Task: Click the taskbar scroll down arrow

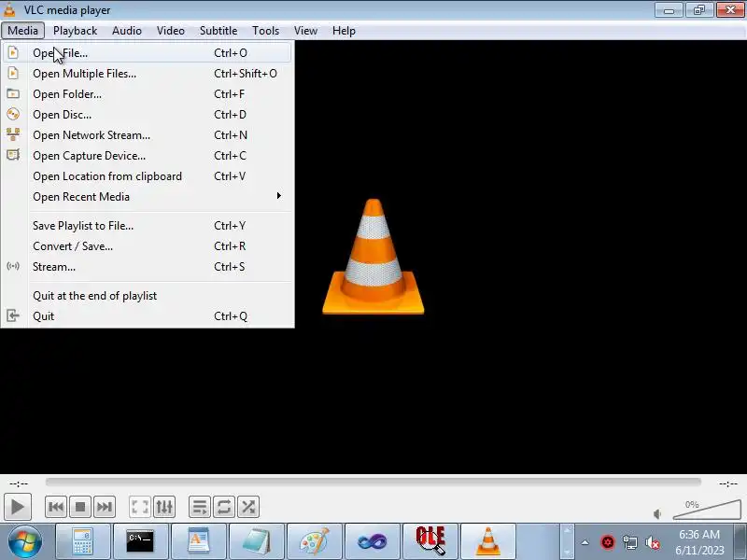Action: 567,553
